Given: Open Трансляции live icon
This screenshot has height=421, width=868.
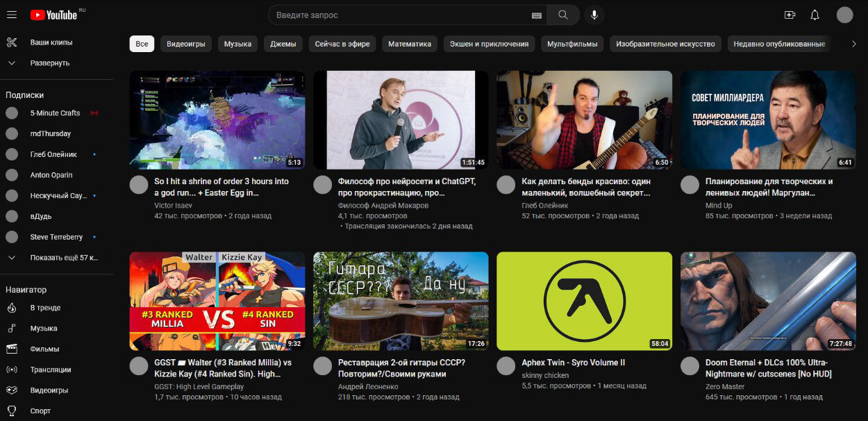Looking at the screenshot, I should [x=12, y=370].
